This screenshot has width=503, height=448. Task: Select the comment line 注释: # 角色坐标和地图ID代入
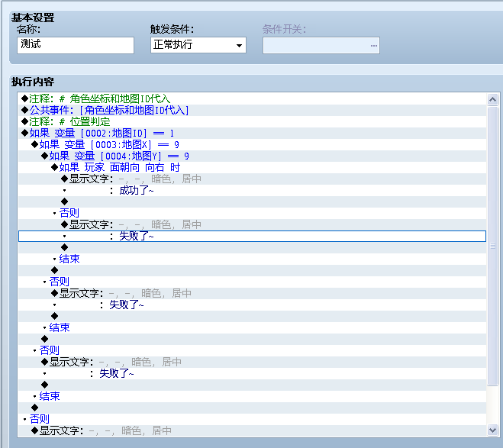(252, 98)
